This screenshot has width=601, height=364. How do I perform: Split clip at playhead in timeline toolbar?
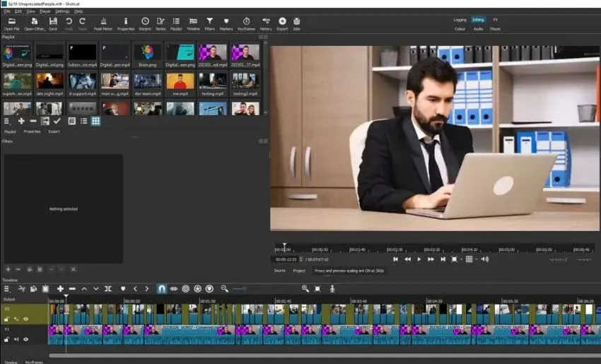tap(108, 288)
